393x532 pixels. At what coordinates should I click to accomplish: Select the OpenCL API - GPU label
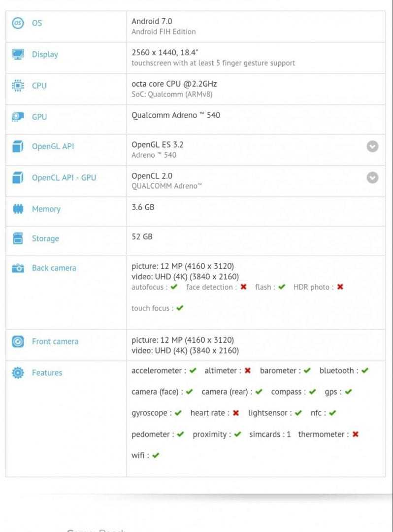pos(64,178)
